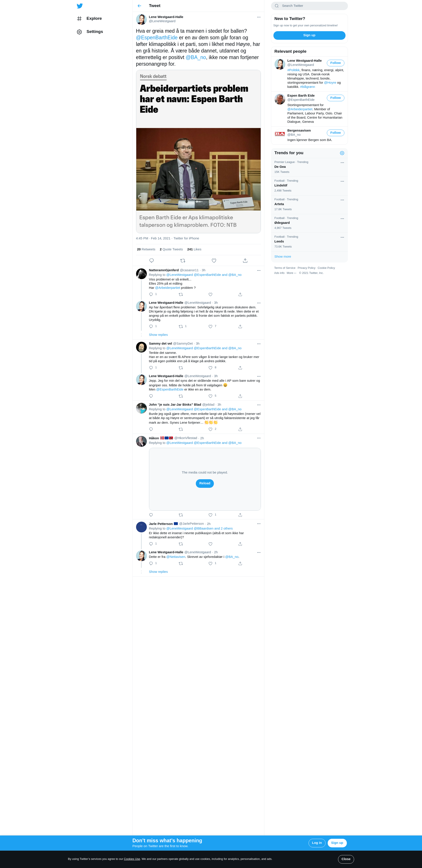Open more options on the main tweet
The height and width of the screenshot is (868, 422).
[x=259, y=17]
